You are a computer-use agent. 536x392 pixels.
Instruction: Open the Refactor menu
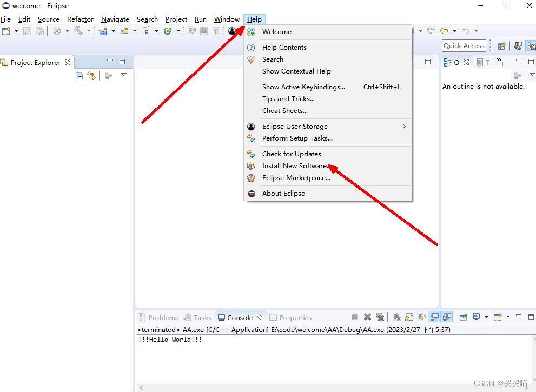[x=81, y=19]
